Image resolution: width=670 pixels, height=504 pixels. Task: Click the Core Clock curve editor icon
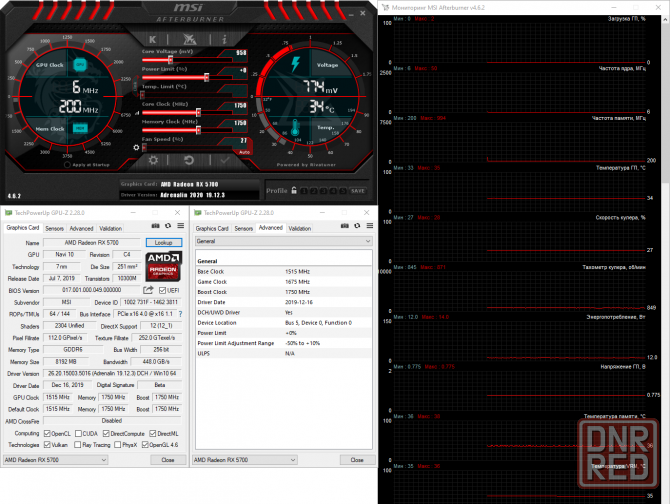[x=137, y=113]
